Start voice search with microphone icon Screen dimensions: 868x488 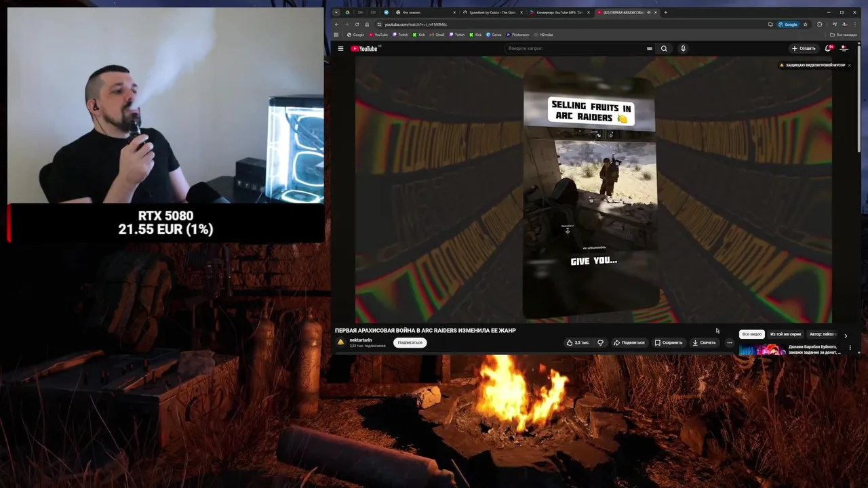(683, 49)
